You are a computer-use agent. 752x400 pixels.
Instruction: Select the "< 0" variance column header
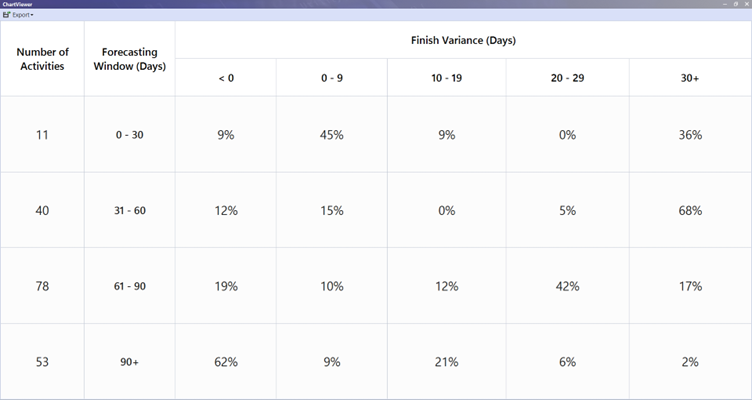pos(226,78)
